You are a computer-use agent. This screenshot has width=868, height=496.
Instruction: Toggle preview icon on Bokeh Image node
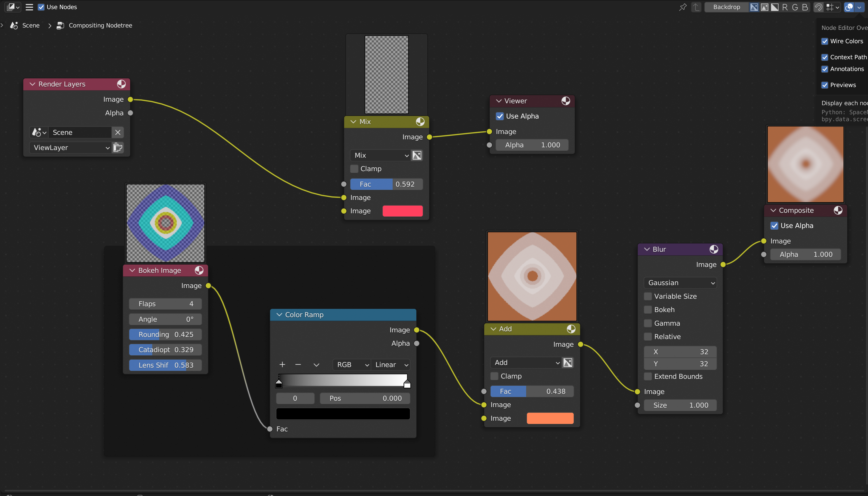point(199,270)
